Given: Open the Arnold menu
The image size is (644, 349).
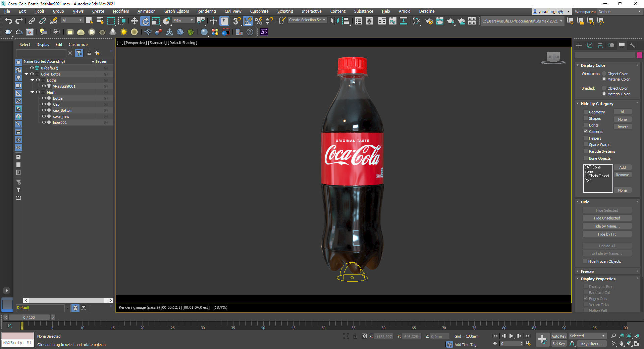Looking at the screenshot, I should 405,11.
